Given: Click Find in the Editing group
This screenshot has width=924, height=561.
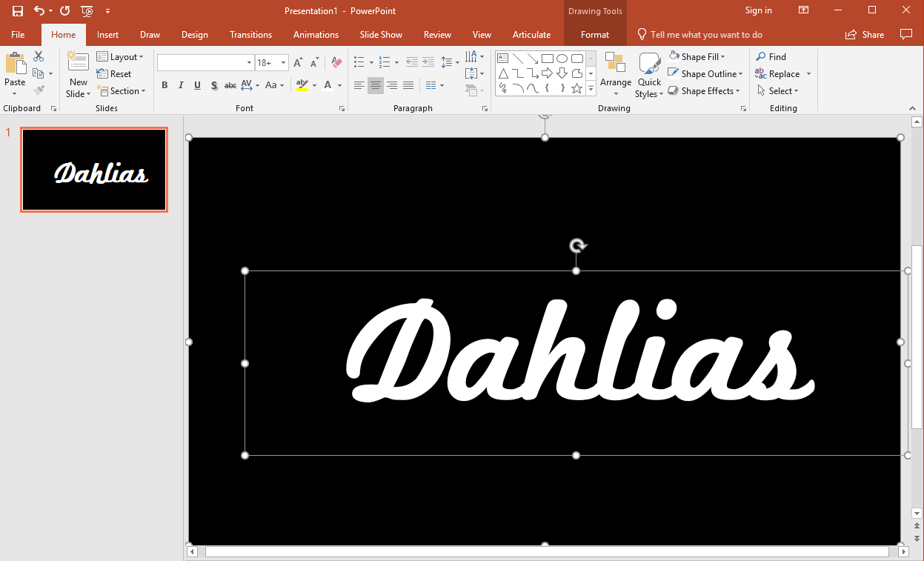Looking at the screenshot, I should pyautogui.click(x=771, y=56).
